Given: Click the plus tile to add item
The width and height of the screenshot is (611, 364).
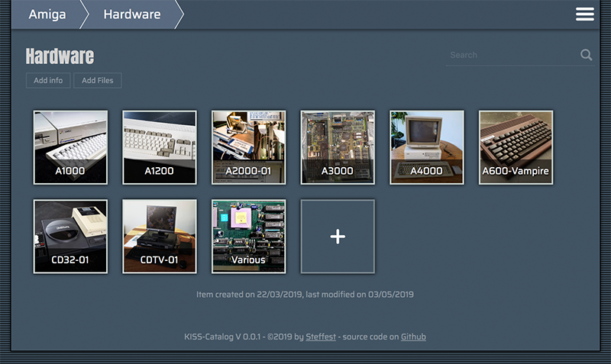Looking at the screenshot, I should tap(338, 237).
